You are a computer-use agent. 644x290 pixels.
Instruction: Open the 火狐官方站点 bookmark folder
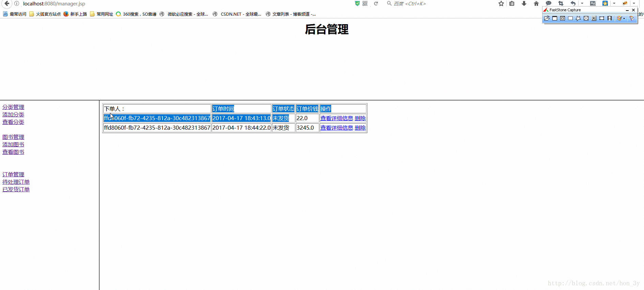(45, 14)
